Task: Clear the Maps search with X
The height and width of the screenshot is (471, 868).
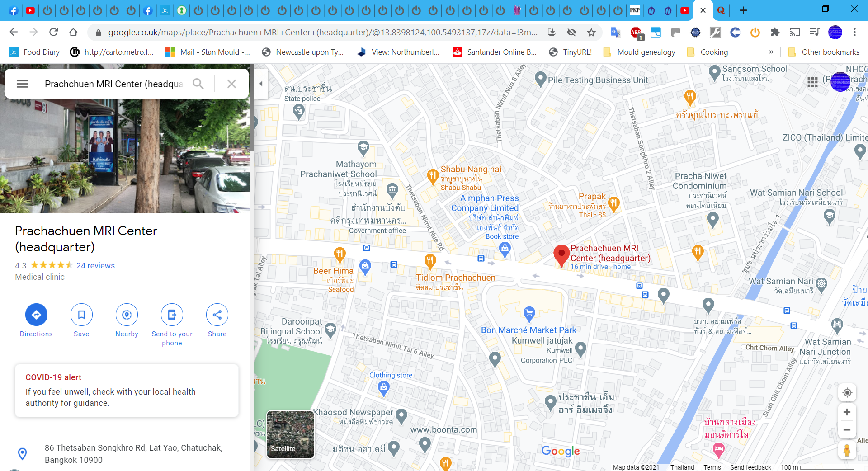Action: pos(231,84)
